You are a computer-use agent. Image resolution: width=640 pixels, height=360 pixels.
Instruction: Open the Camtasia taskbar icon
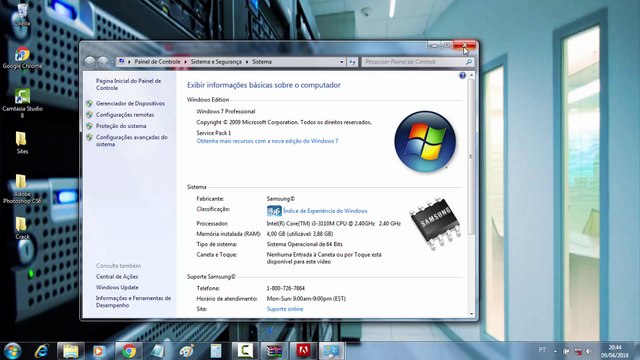click(245, 351)
